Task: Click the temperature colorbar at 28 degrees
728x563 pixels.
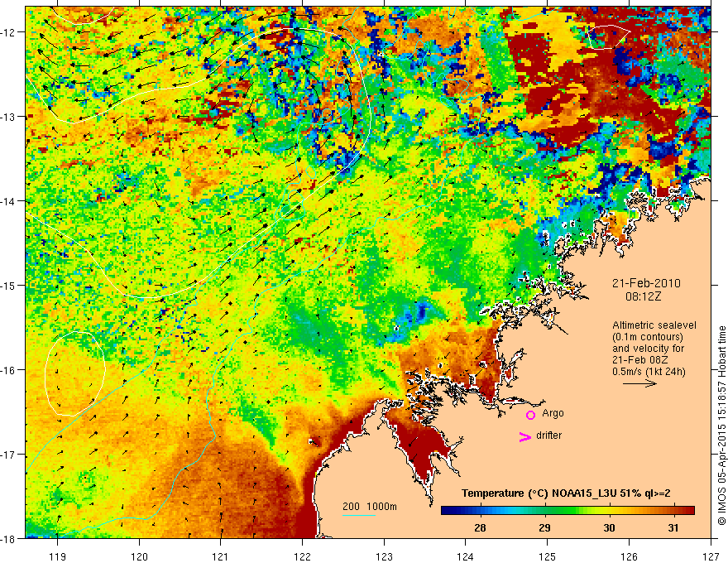Action: [x=480, y=511]
